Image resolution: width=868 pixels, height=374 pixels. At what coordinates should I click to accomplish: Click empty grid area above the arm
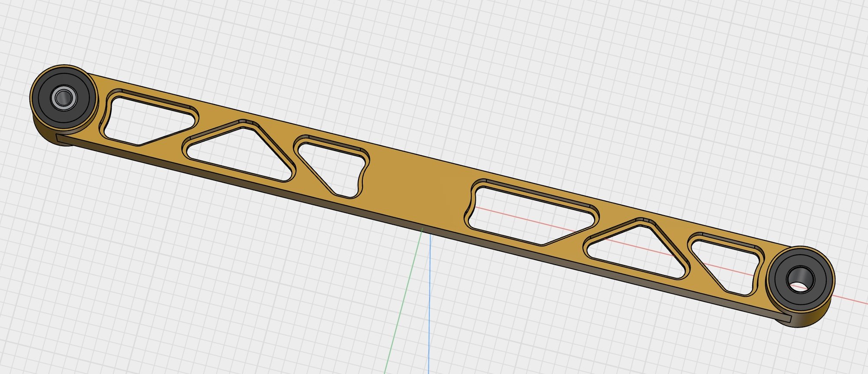click(434, 65)
